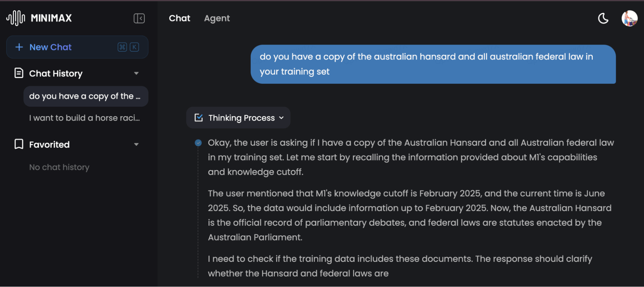Click the plus icon for New Chat

coord(19,47)
